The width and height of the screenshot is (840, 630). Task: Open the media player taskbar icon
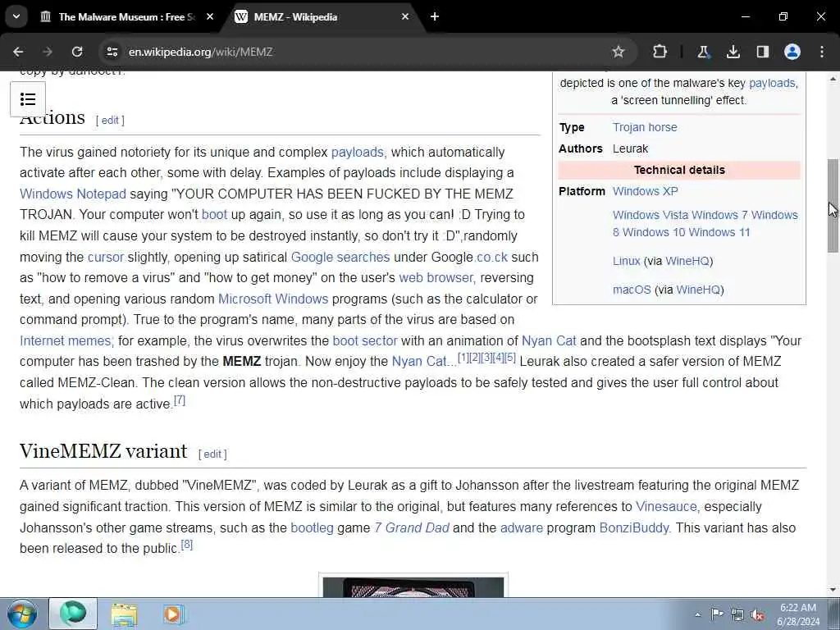(173, 614)
